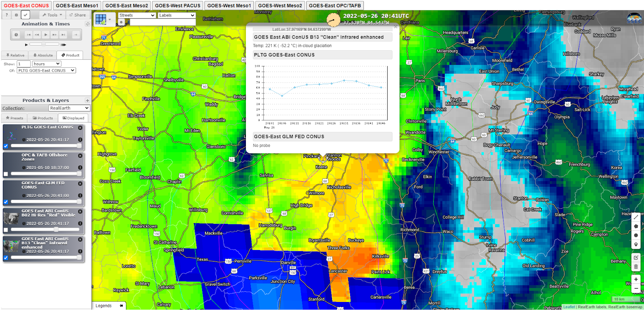Adjust opacity slider of PLTG GOES-East CONUS
Image resolution: width=644 pixels, height=310 pixels.
46,146
